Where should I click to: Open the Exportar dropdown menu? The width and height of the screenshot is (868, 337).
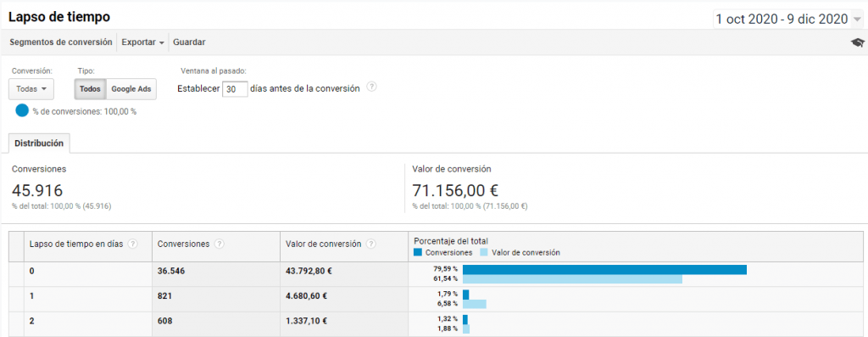[x=142, y=42]
